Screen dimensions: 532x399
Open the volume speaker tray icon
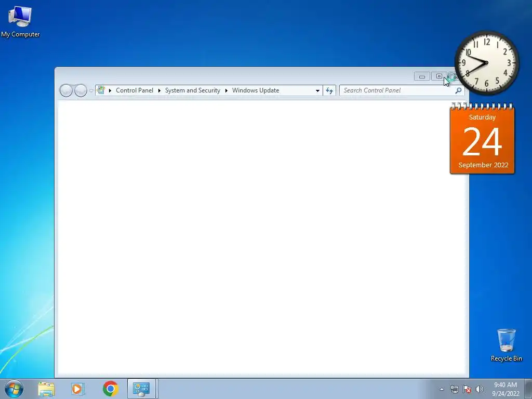[x=480, y=390]
